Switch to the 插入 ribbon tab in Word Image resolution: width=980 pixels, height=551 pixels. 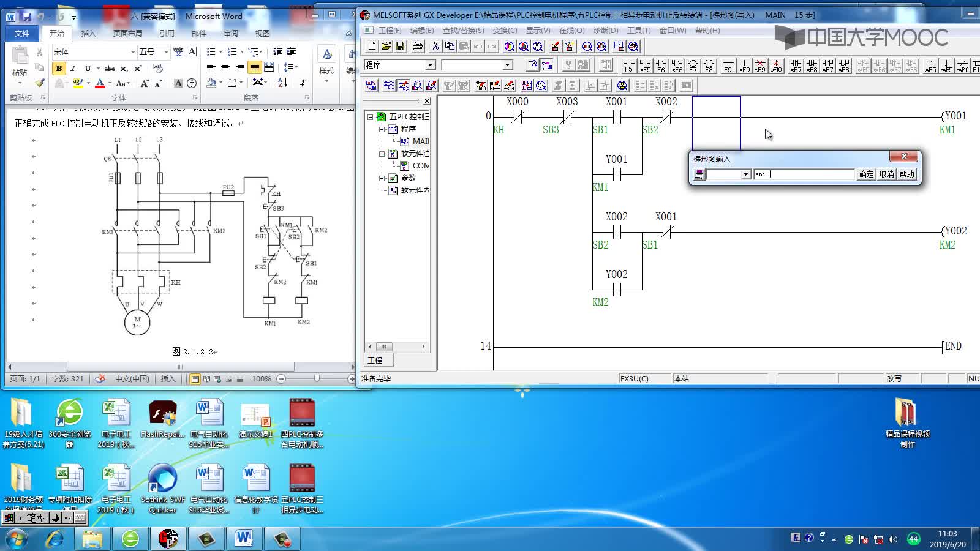(89, 33)
